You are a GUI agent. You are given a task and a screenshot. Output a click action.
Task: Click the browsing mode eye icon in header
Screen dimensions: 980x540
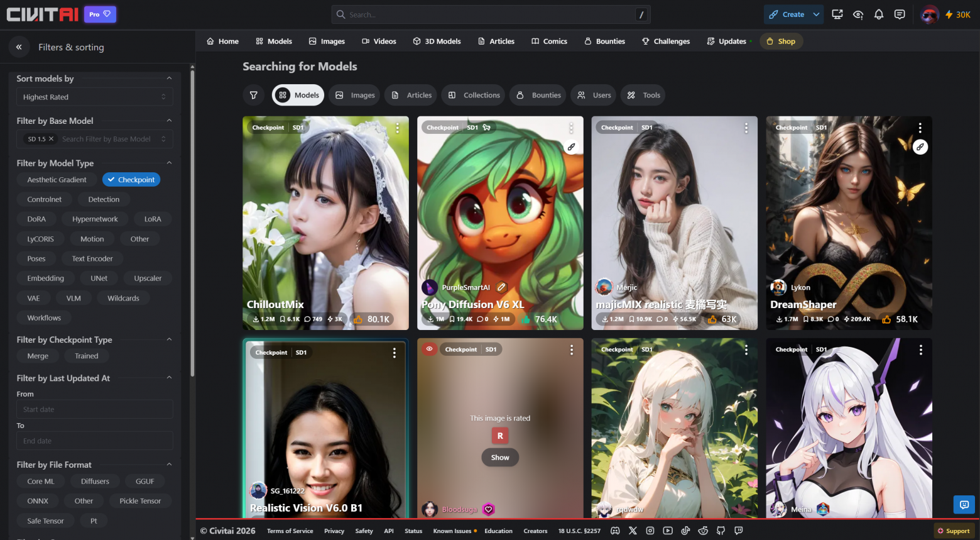(858, 14)
